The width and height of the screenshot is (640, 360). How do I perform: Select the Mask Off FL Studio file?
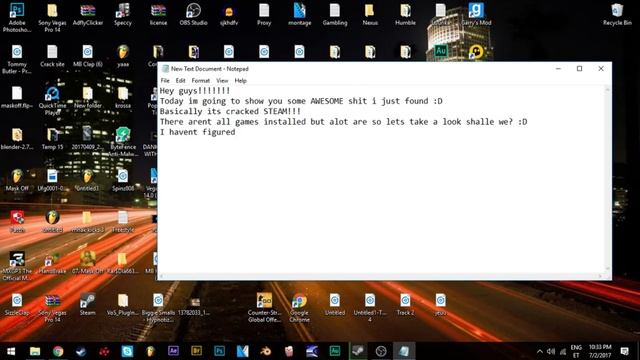[17, 180]
